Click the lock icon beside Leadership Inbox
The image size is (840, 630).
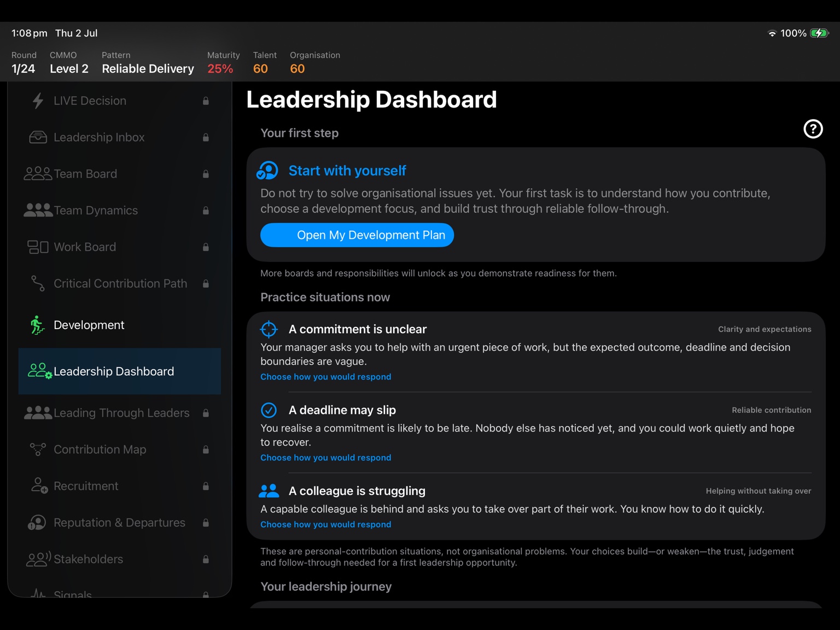click(206, 137)
